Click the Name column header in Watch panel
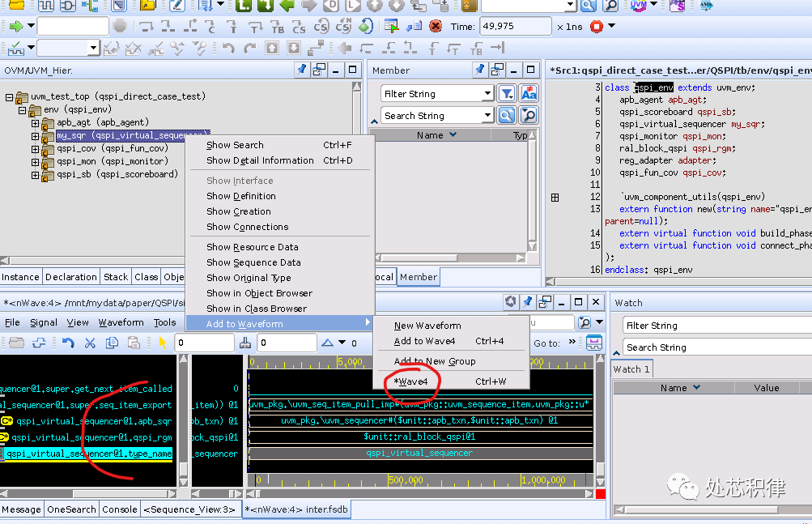 [673, 388]
